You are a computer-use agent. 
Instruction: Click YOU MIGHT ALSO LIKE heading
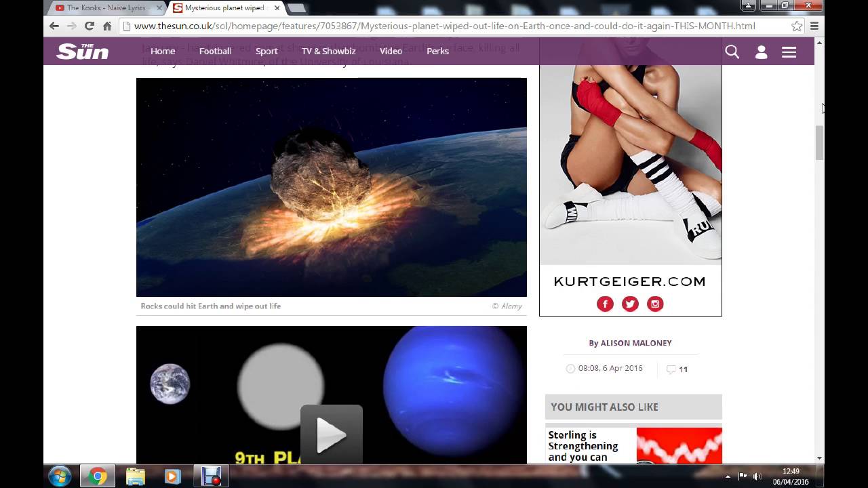point(604,407)
